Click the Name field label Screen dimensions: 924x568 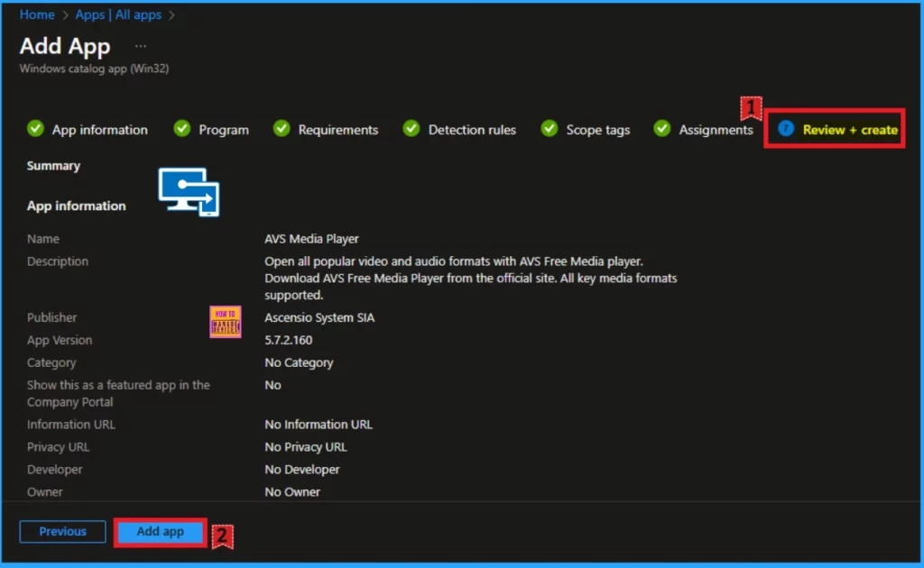pyautogui.click(x=43, y=239)
